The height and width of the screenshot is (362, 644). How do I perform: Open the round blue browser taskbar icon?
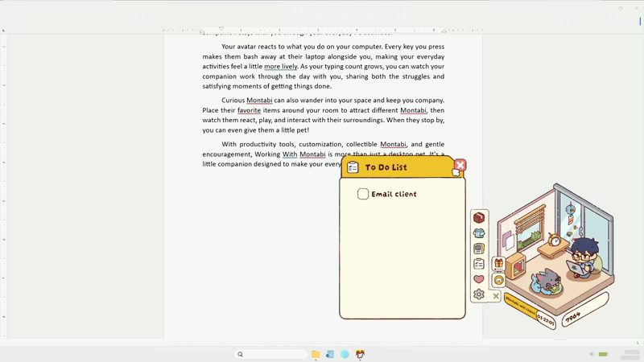click(x=345, y=354)
